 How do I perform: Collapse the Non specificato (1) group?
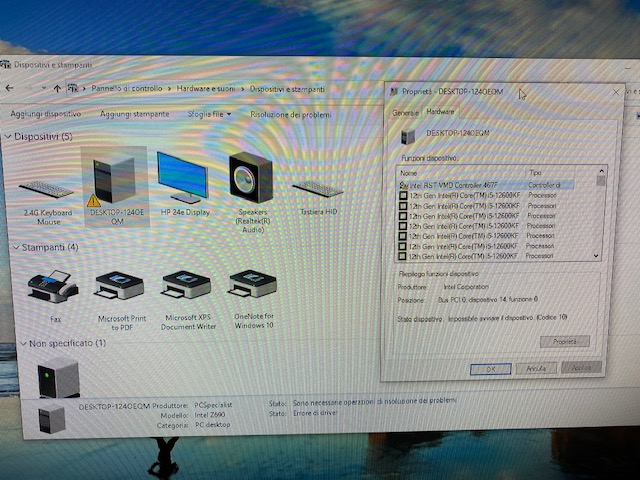tap(23, 344)
